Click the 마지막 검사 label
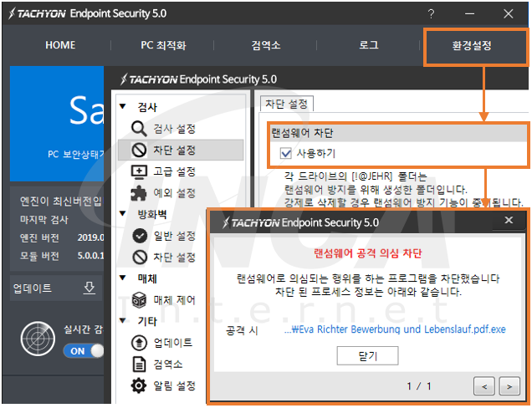Screen dimensions: 532x408 click(x=44, y=220)
